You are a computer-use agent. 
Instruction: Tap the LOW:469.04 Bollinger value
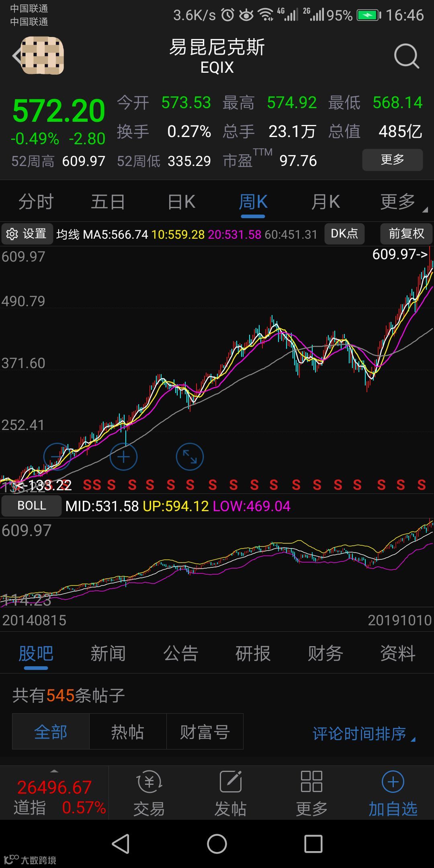coord(252,506)
